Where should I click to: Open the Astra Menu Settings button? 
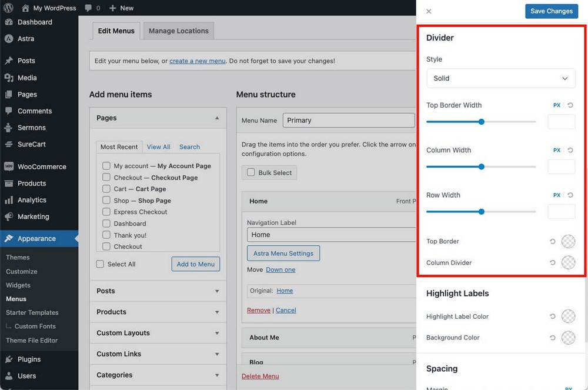pos(283,253)
